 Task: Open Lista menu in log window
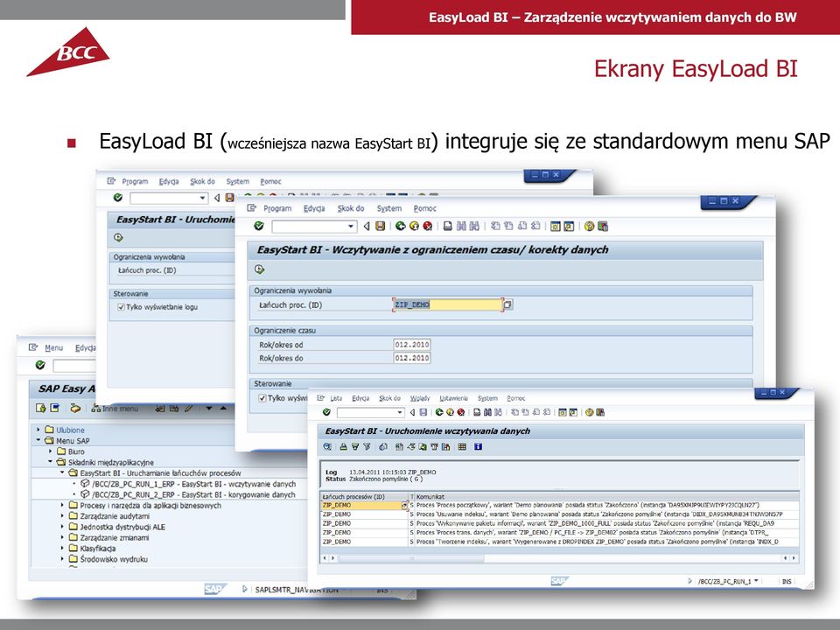coord(336,398)
